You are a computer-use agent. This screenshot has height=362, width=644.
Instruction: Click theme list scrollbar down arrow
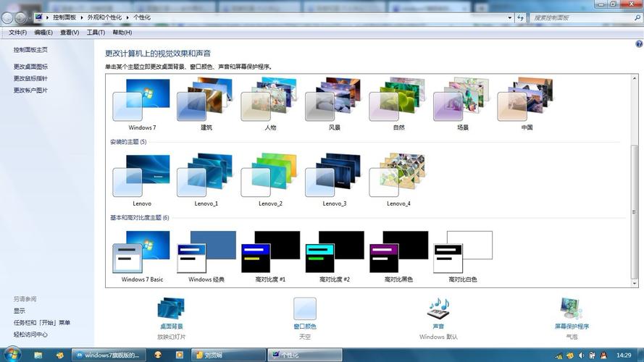[635, 283]
